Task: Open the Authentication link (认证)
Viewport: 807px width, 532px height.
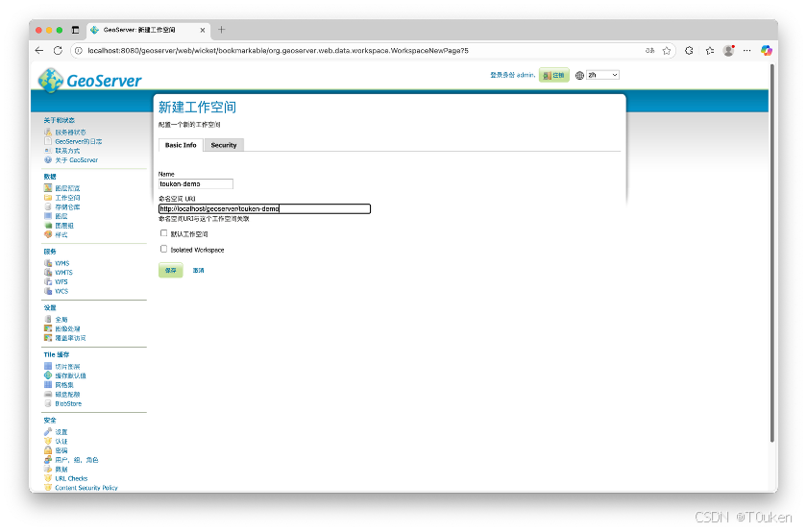Action: pyautogui.click(x=61, y=442)
